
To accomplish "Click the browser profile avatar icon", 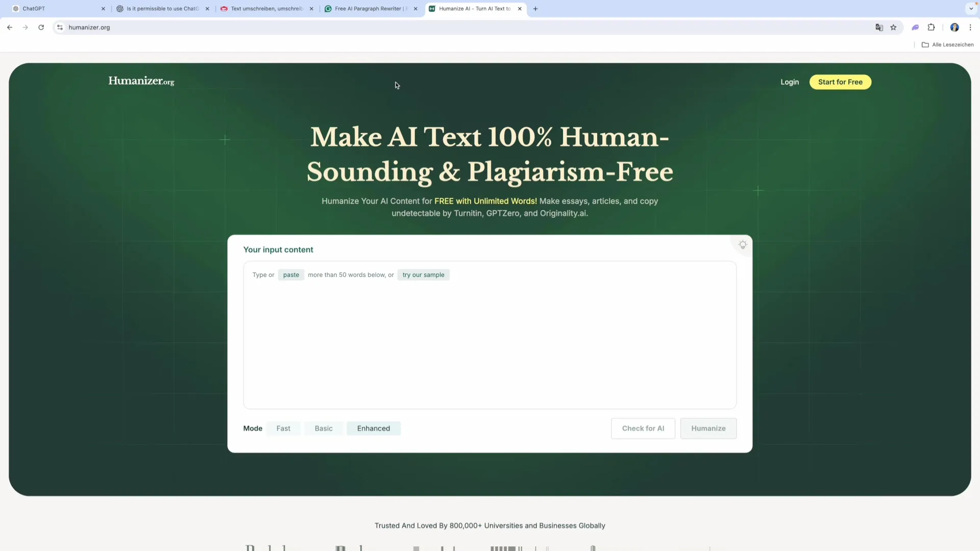I will point(954,28).
